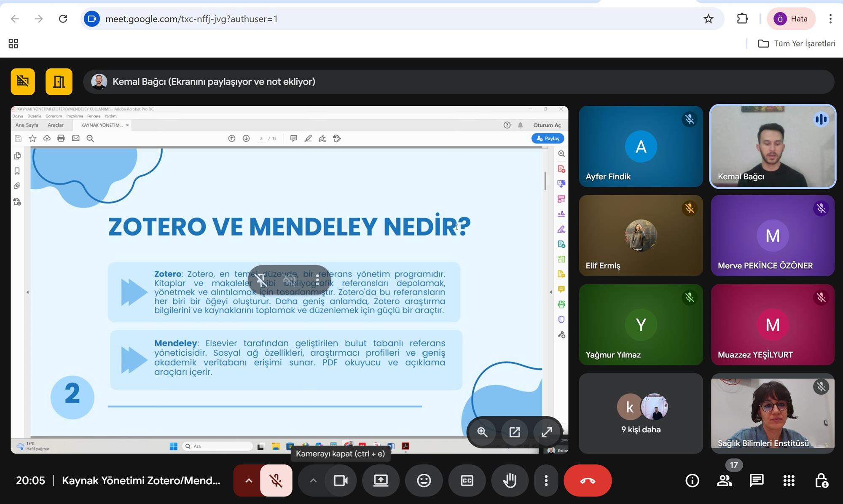
Task: Select Kemal Bağcı's video tile
Action: (x=773, y=146)
